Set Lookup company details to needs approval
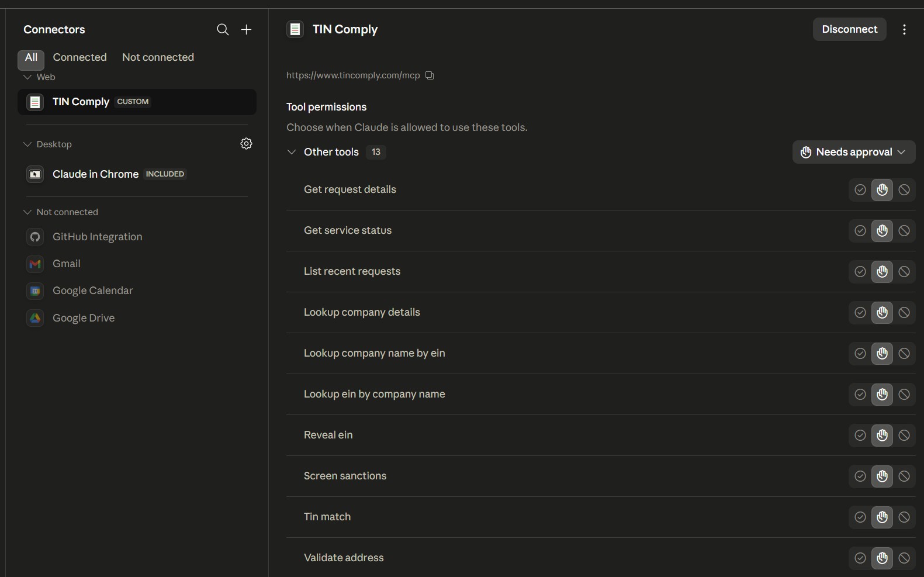 (x=883, y=312)
